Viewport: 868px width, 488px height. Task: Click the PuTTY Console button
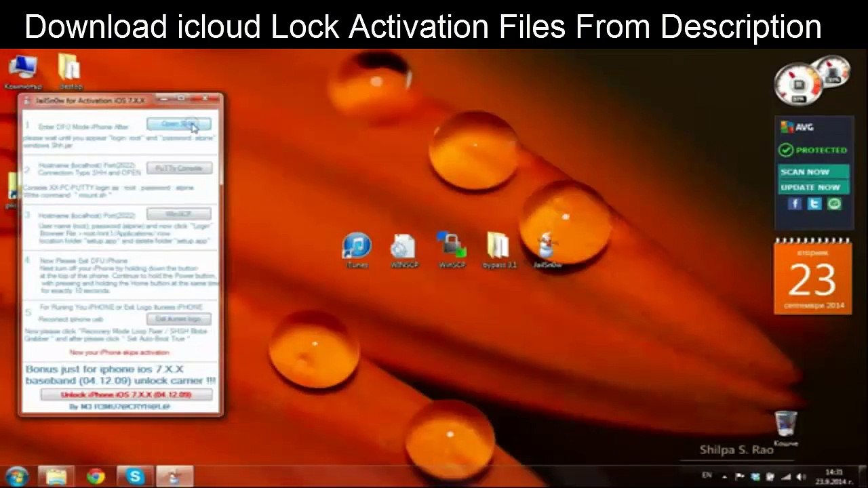[x=179, y=168]
